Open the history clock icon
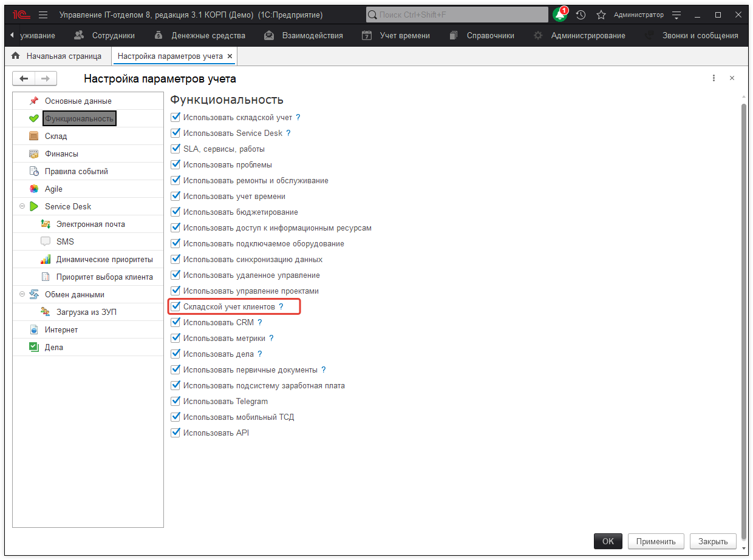 coord(581,15)
